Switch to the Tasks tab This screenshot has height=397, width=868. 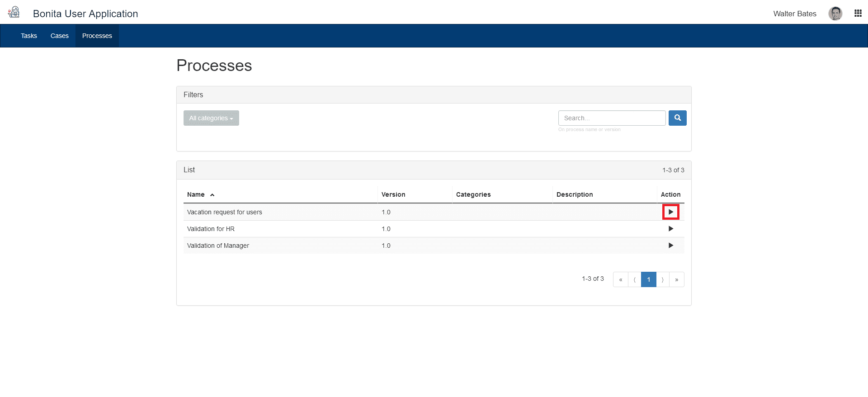[29, 36]
